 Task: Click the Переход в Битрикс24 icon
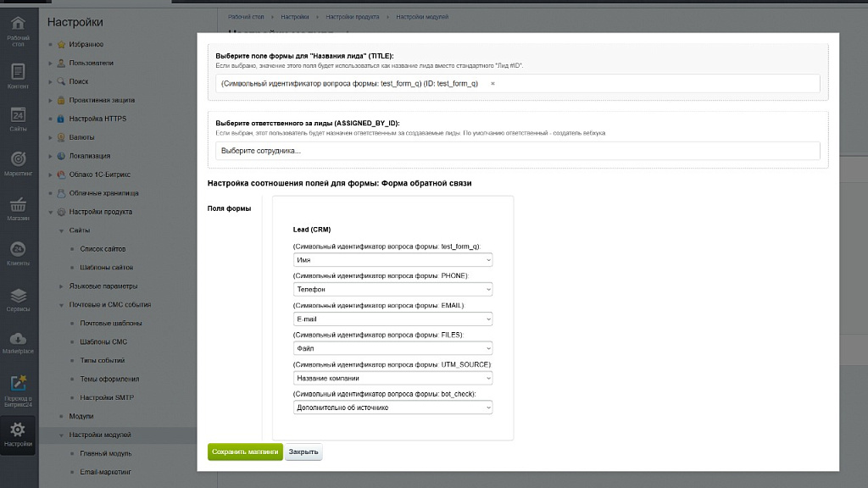[18, 385]
